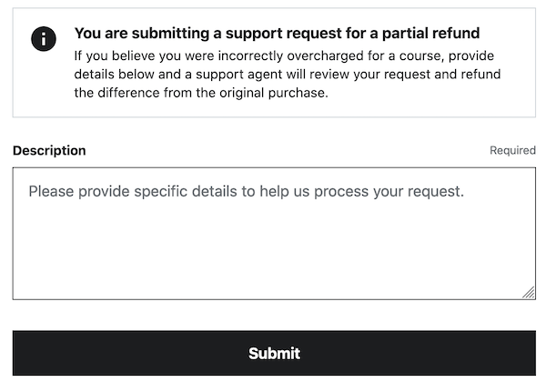Click the info circle icon
Image resolution: width=546 pixels, height=392 pixels.
click(44, 38)
